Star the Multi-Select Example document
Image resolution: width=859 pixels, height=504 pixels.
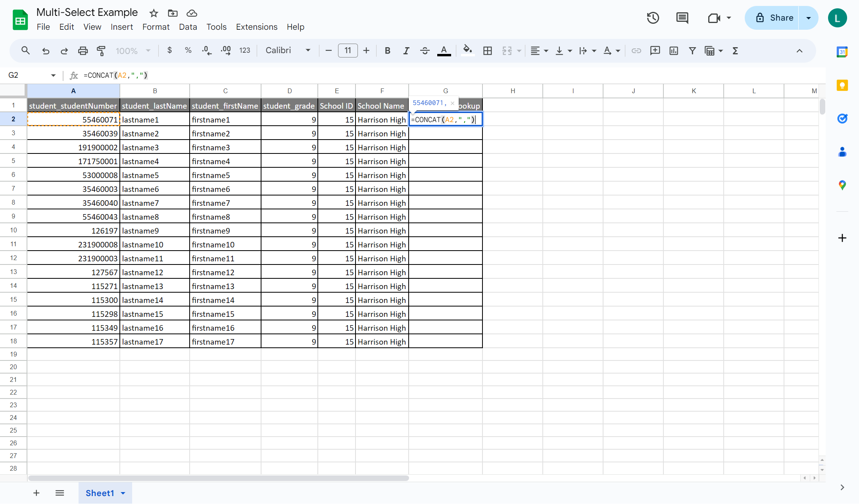154,13
